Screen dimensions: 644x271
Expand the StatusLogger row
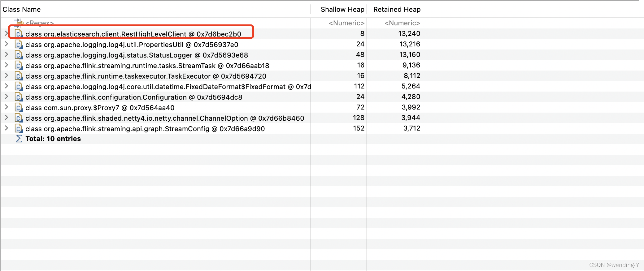click(6, 54)
